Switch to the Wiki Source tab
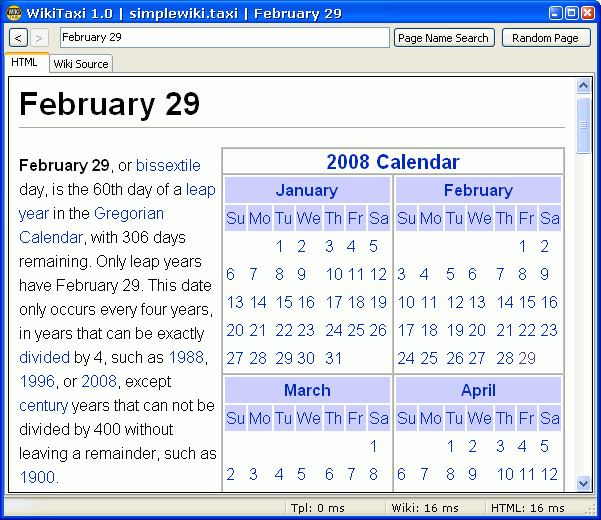601x520 pixels. [x=81, y=64]
